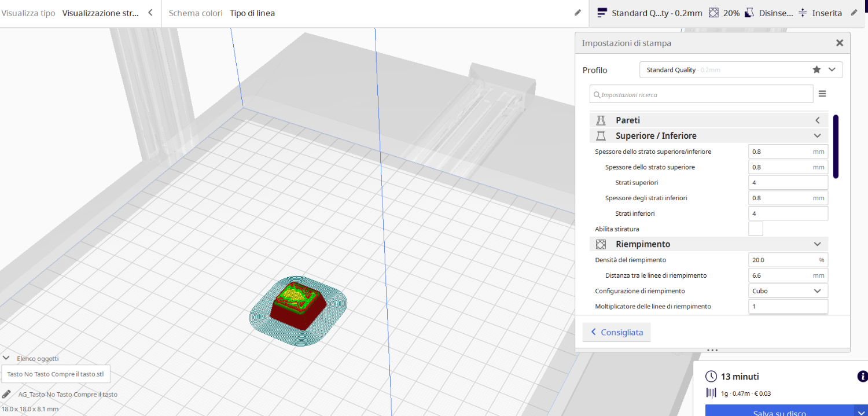Viewport: 868px width, 416px height.
Task: Close the Impostazioni di stampa panel
Action: [x=840, y=43]
